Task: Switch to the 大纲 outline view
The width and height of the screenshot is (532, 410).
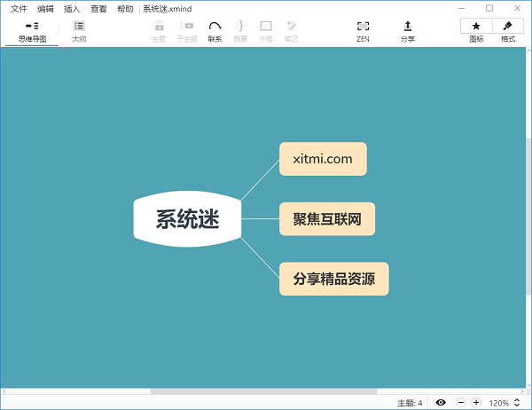Action: pos(79,32)
